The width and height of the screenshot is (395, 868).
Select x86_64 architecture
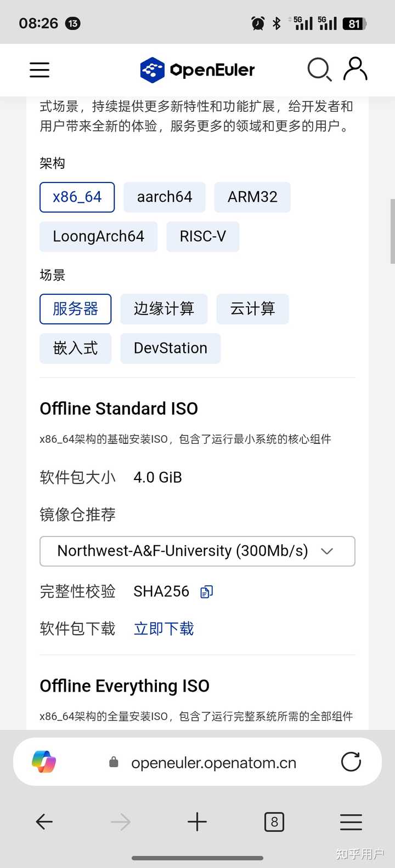77,197
